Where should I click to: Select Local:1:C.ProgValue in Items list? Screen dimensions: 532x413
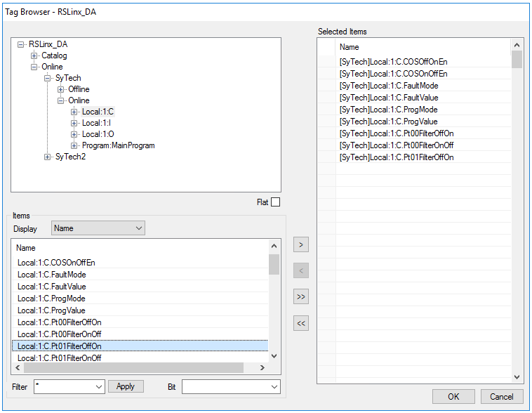coord(140,310)
